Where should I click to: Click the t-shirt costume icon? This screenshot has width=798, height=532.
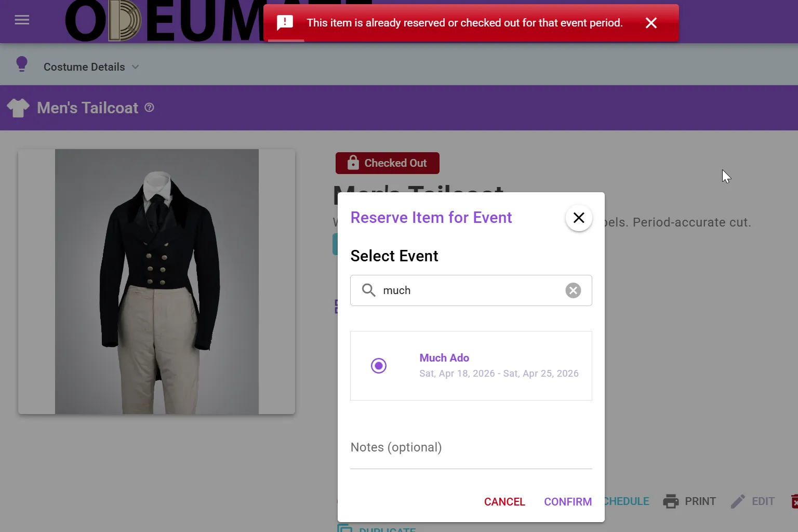(x=18, y=108)
